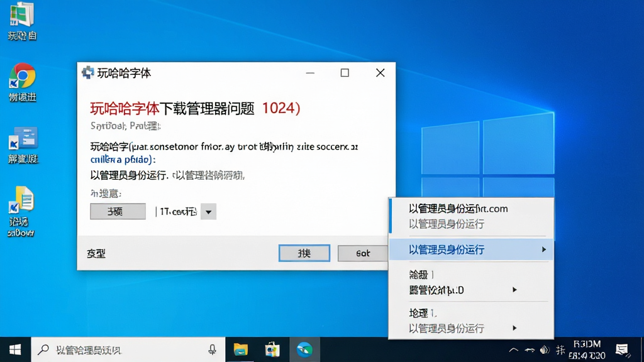Click the '变型' label in the dialog footer

point(96,254)
